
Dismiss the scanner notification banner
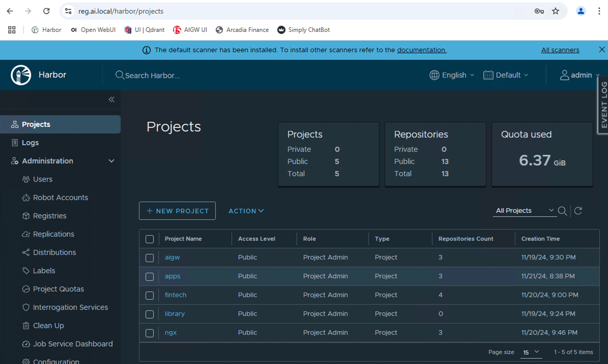click(x=602, y=50)
